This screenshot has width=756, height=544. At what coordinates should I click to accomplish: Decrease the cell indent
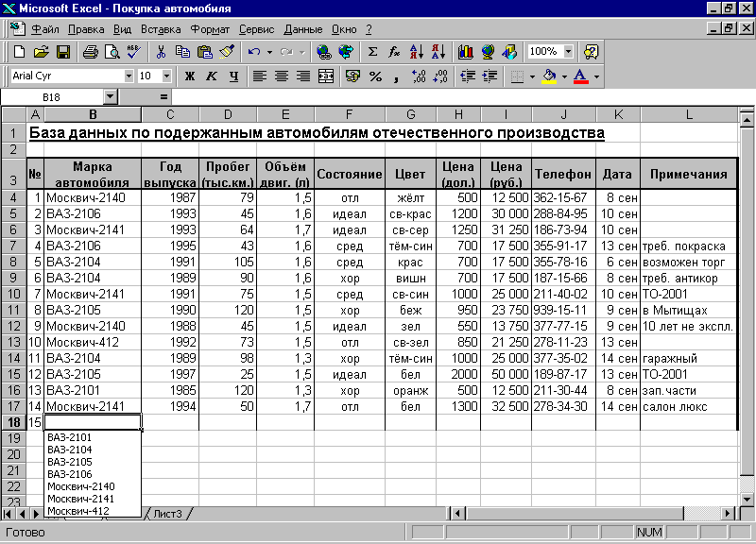click(x=468, y=76)
